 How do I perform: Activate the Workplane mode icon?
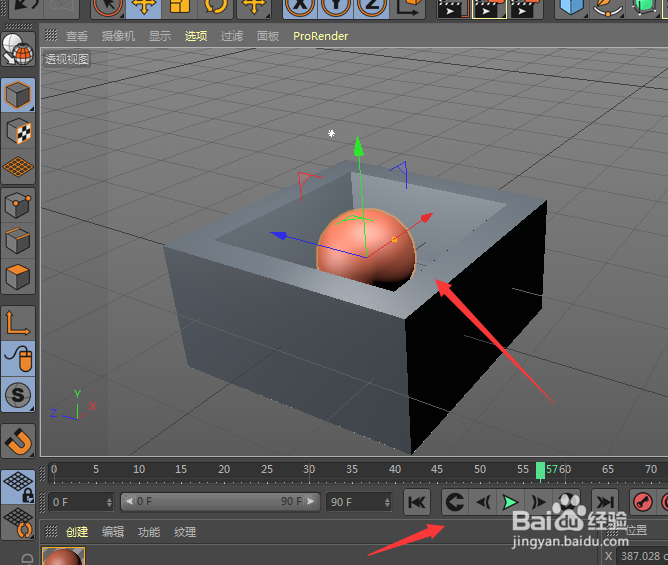tap(18, 167)
